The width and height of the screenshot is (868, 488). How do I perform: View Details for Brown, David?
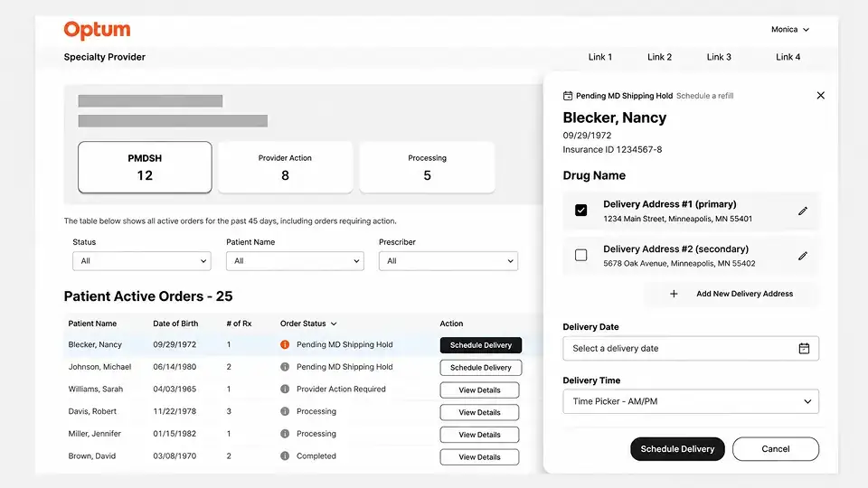coord(479,457)
